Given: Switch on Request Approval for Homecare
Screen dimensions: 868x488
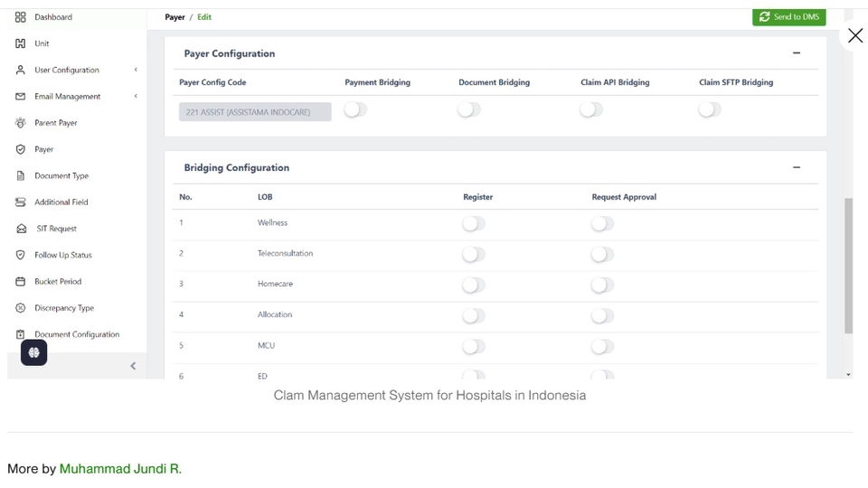Looking at the screenshot, I should click(602, 285).
